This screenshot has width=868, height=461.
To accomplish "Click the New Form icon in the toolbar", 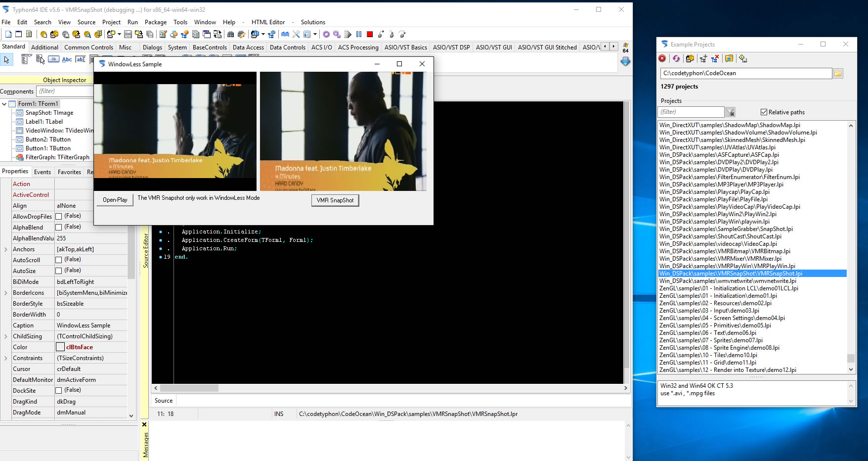I will click(x=18, y=34).
